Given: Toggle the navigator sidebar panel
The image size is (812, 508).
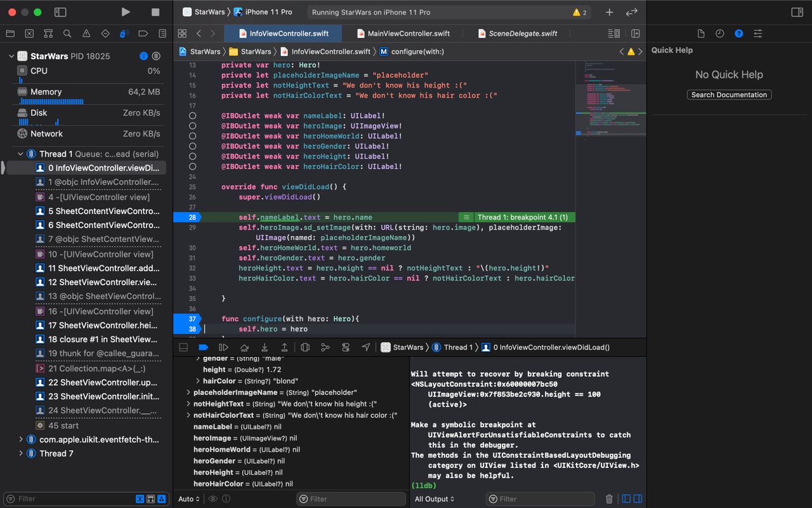Looking at the screenshot, I should (60, 12).
